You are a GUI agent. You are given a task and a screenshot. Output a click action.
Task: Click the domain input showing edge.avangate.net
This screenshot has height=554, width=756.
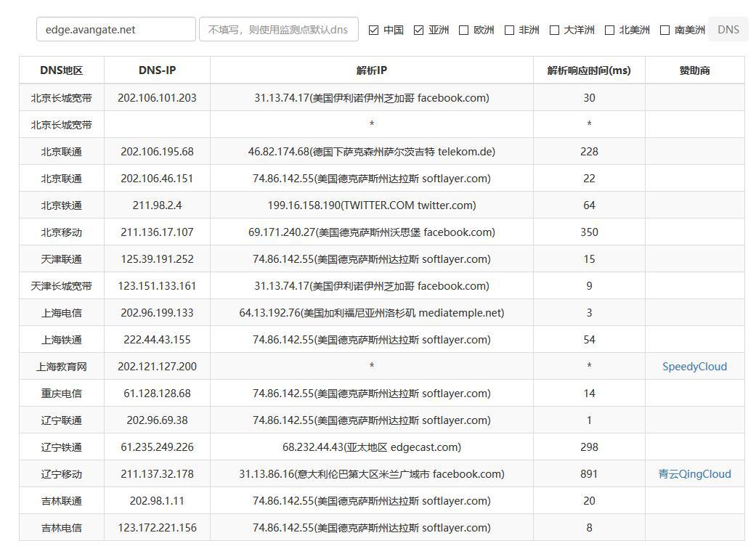click(115, 29)
